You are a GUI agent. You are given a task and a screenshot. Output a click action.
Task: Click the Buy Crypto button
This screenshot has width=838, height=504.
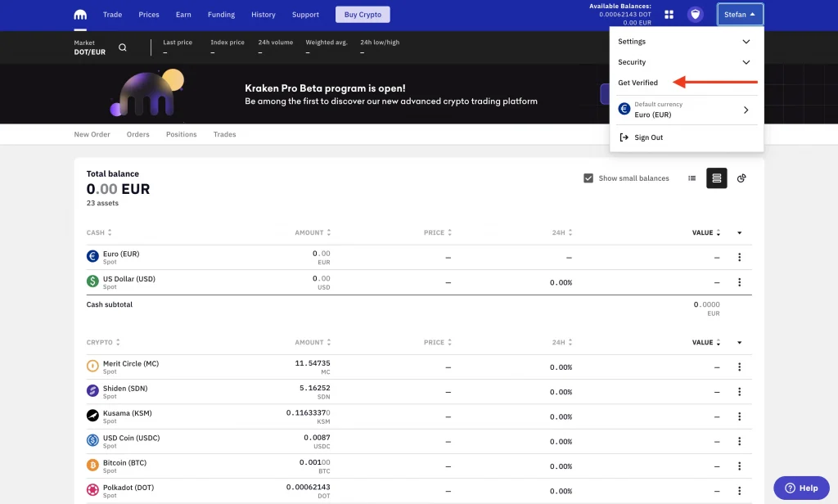pos(363,15)
